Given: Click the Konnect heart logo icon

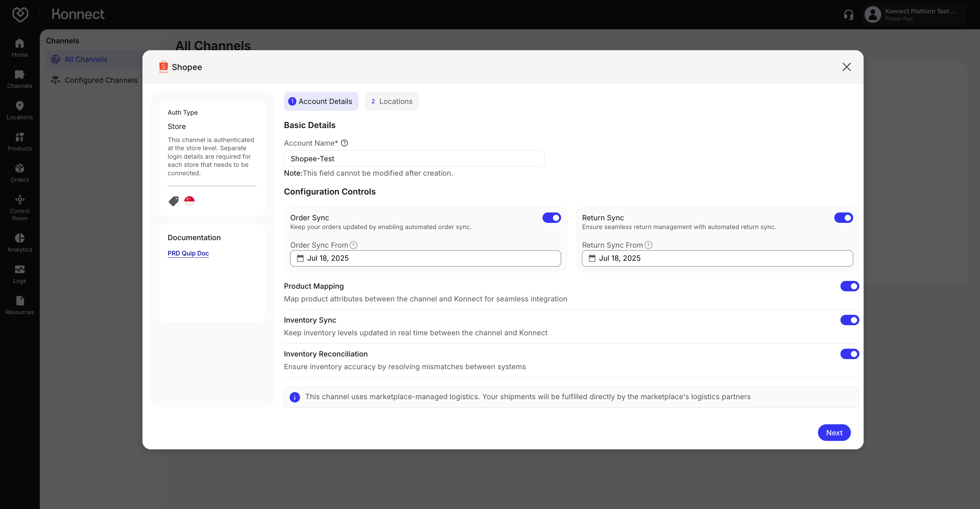Looking at the screenshot, I should tap(20, 14).
